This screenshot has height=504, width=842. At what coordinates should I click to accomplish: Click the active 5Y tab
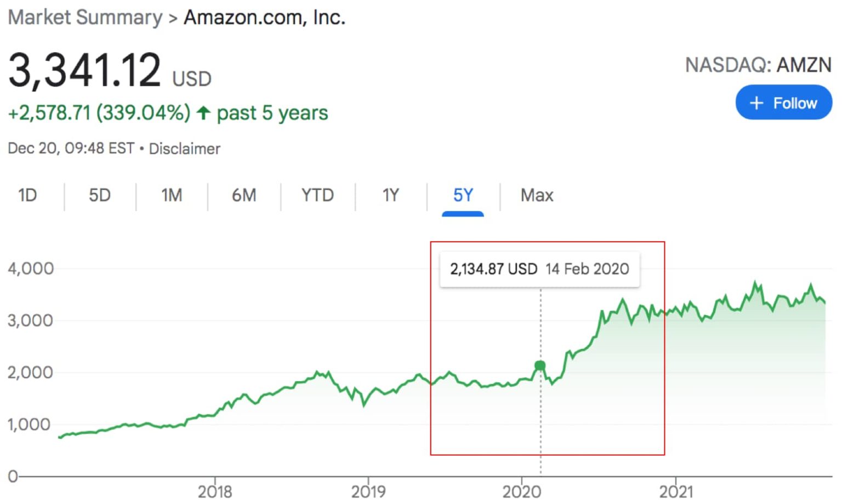(x=462, y=195)
